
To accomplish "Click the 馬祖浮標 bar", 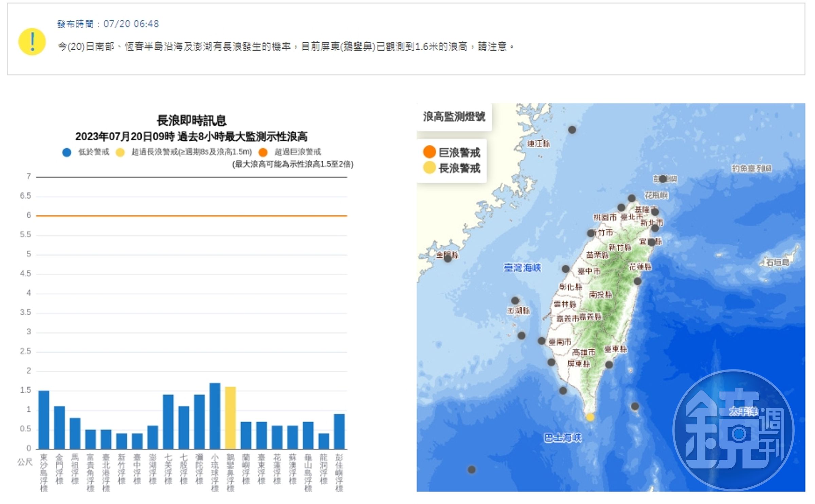I will (x=75, y=433).
